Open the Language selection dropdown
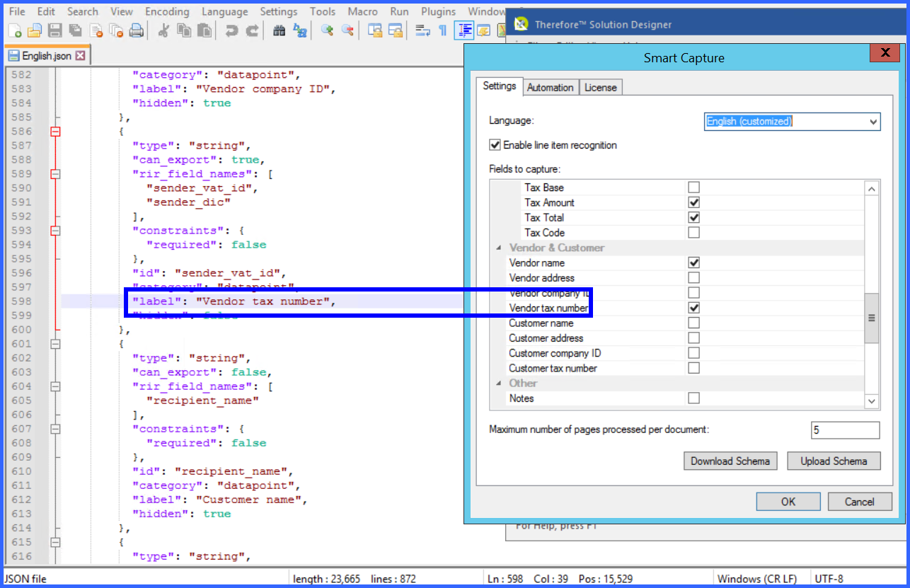 point(872,122)
